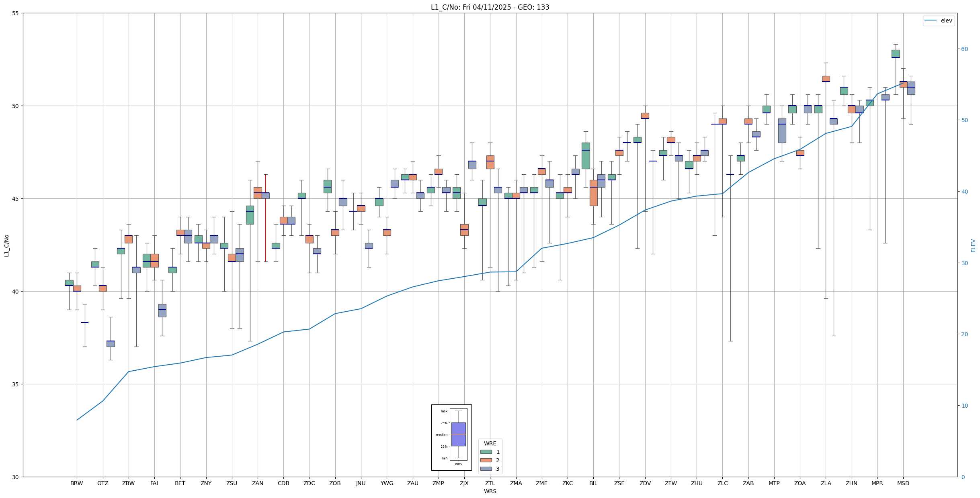The image size is (980, 498).
Task: Click the BIL station tick label
Action: pyautogui.click(x=593, y=483)
